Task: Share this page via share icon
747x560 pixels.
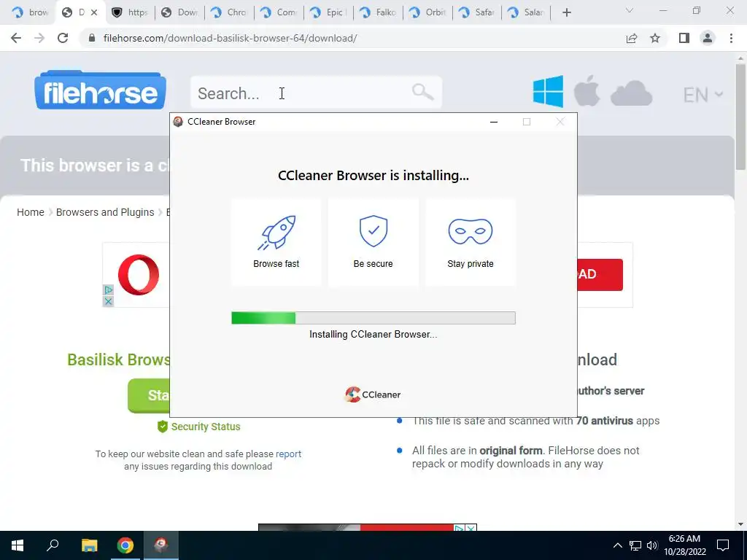Action: (x=632, y=38)
